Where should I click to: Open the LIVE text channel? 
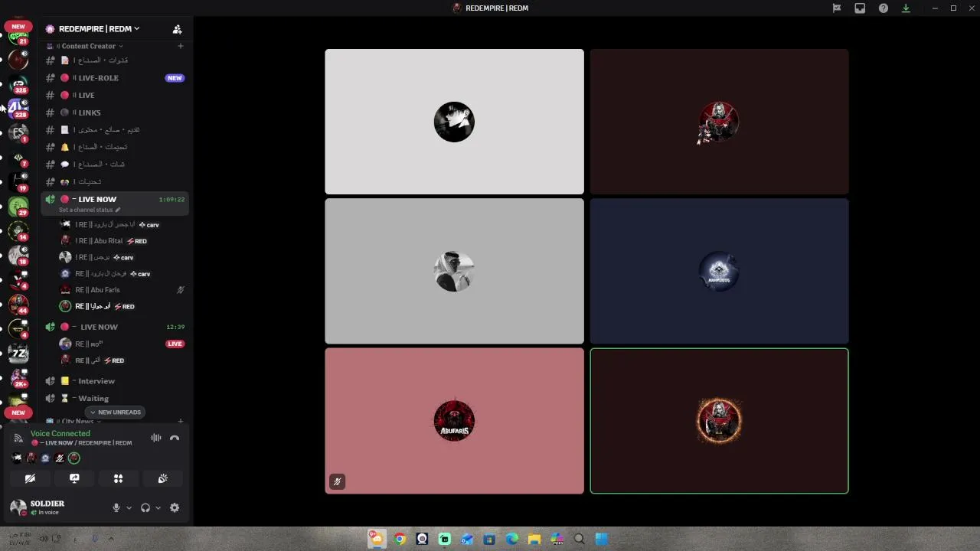pyautogui.click(x=115, y=96)
